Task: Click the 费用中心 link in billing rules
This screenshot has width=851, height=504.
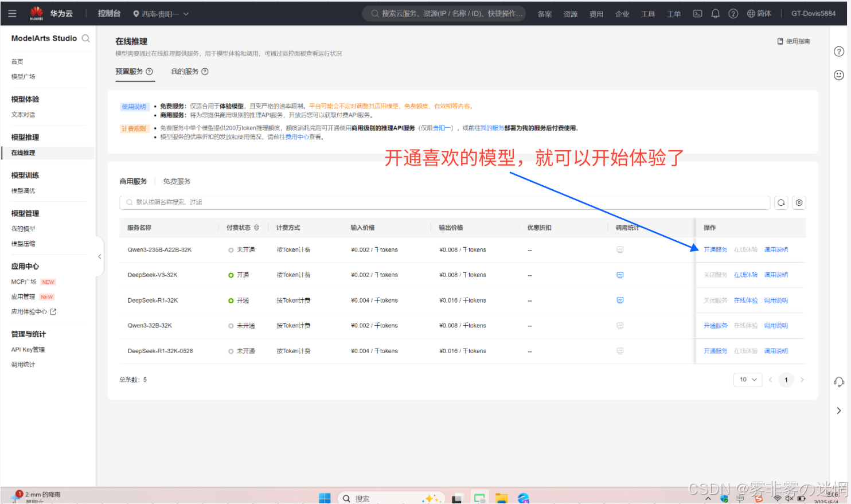Action: coord(297,137)
